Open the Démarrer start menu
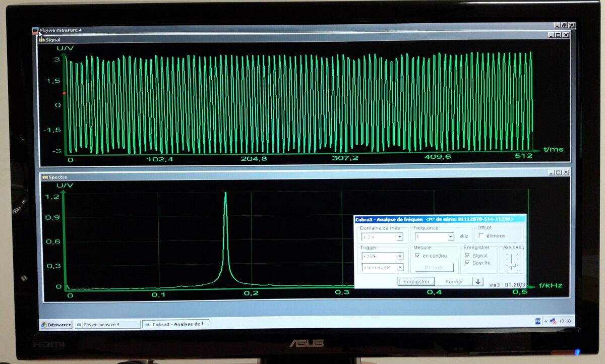Viewport: 605px width, 364px height. 56,325
